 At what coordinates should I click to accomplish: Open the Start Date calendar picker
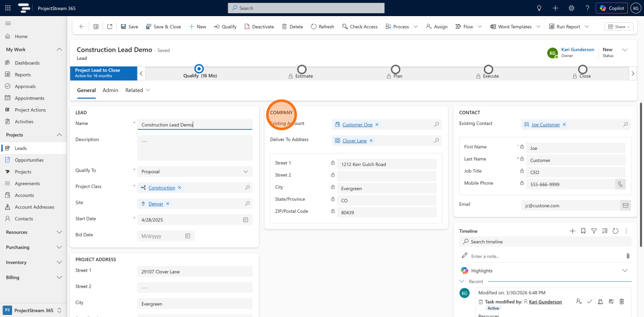click(246, 220)
